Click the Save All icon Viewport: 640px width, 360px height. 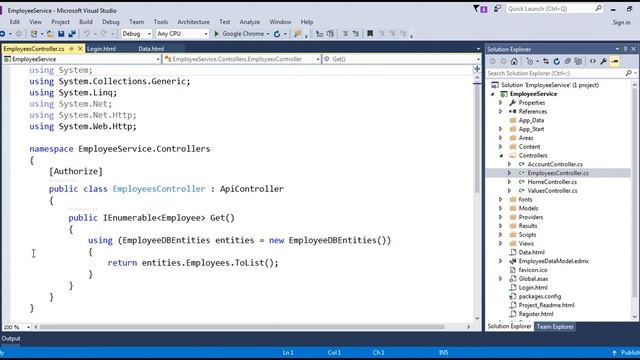coord(72,34)
